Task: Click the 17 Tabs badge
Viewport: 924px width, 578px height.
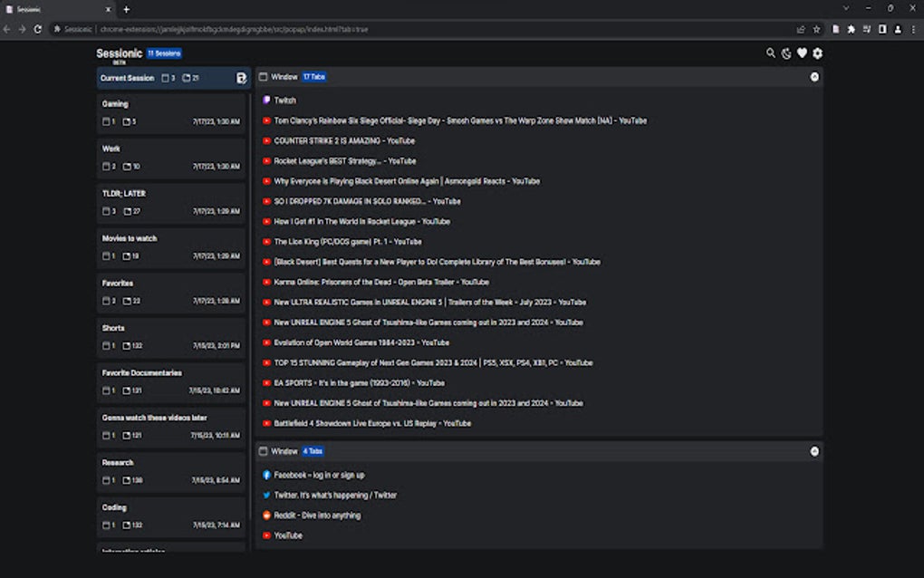Action: tap(314, 77)
